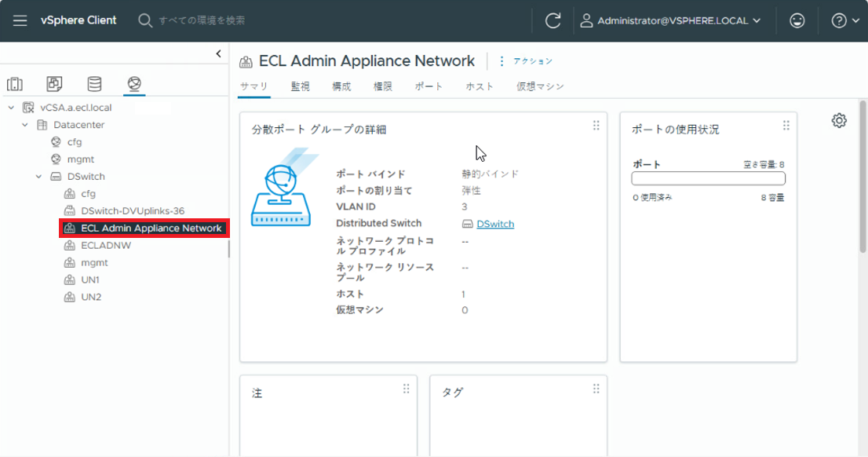Image resolution: width=868 pixels, height=457 pixels.
Task: Open Administrator@VSPHERE.LOCAL user dropdown
Action: (671, 20)
